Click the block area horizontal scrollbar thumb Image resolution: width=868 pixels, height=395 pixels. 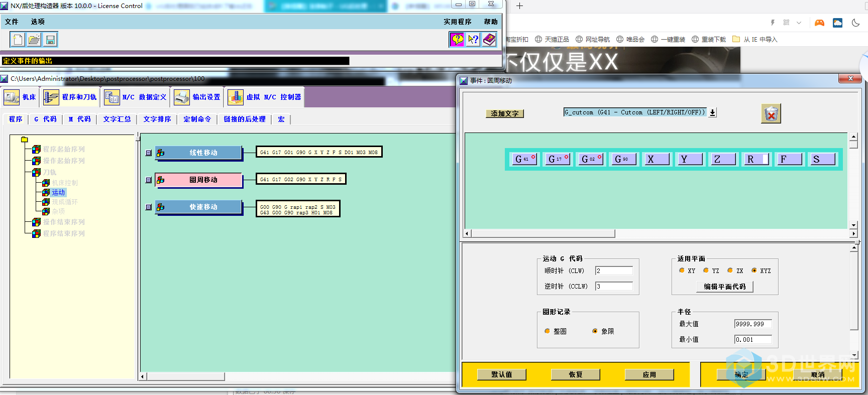click(x=543, y=233)
